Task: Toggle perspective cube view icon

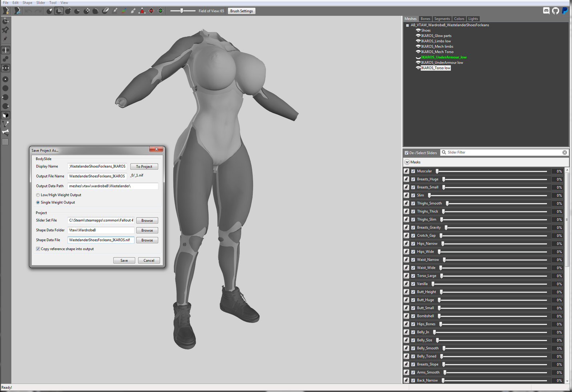Action: (5, 115)
